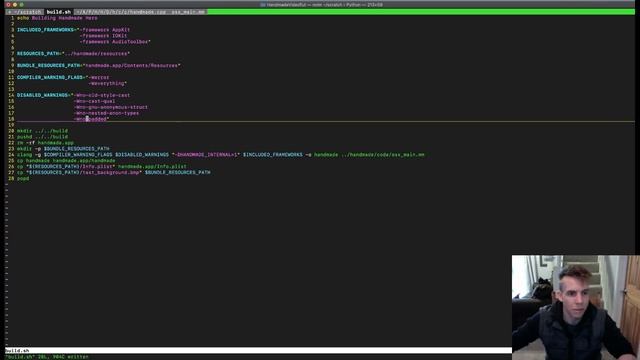Viewport: 640px width, 360px height.
Task: Click the 'mkdir ../../build' line
Action: tap(42, 131)
